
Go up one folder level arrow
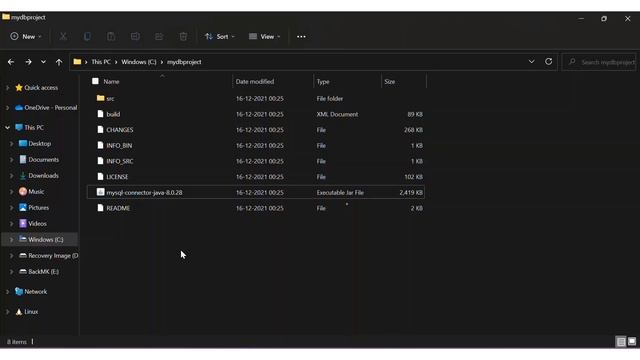pos(59,62)
